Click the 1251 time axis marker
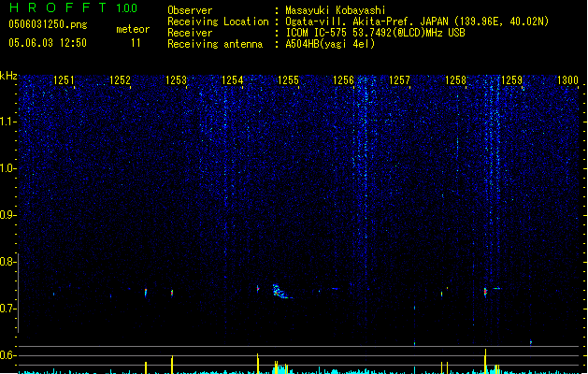 (64, 80)
